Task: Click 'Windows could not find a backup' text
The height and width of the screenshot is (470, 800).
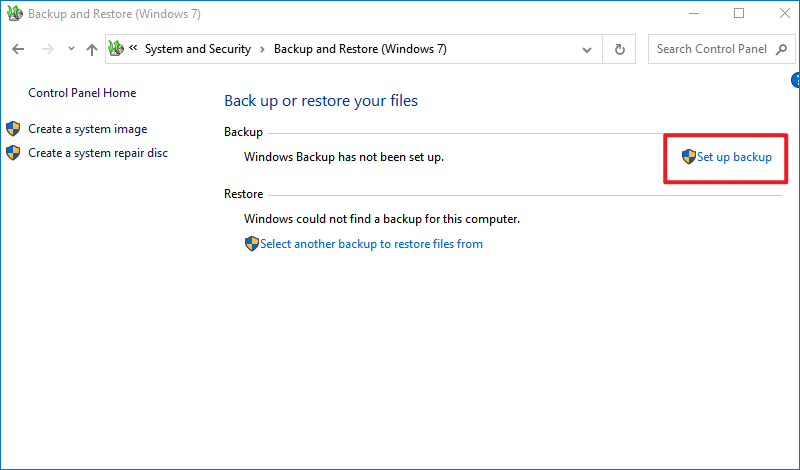Action: 382,219
